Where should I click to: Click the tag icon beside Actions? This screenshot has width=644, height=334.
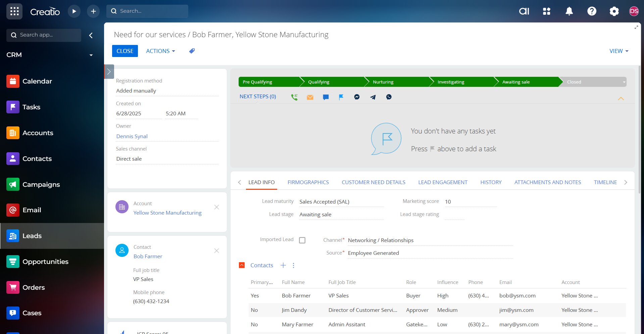pos(192,51)
